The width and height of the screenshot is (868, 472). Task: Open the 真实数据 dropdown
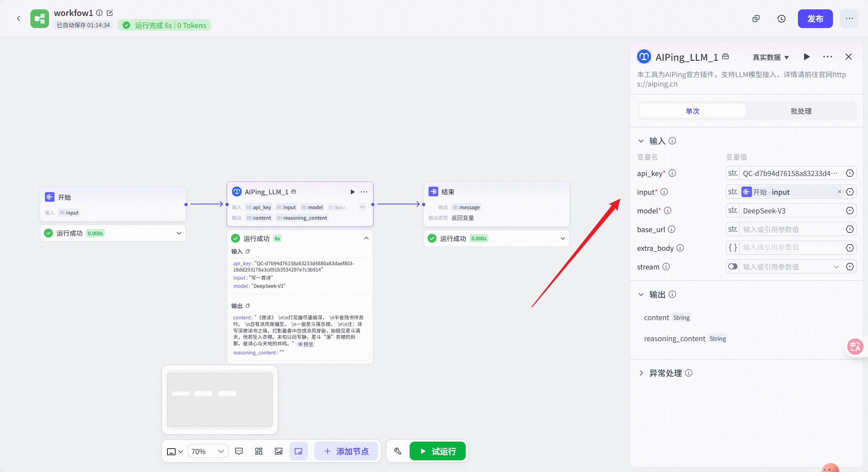point(770,57)
